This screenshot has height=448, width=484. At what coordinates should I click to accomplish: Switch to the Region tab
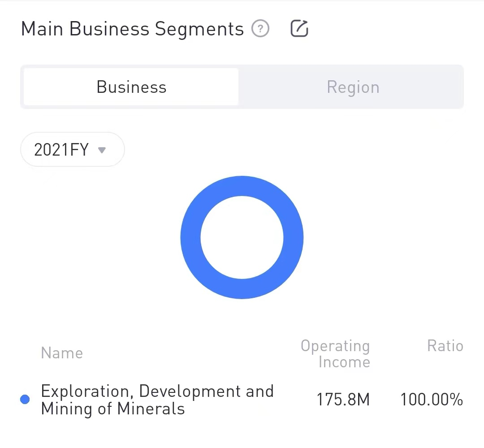coord(353,87)
